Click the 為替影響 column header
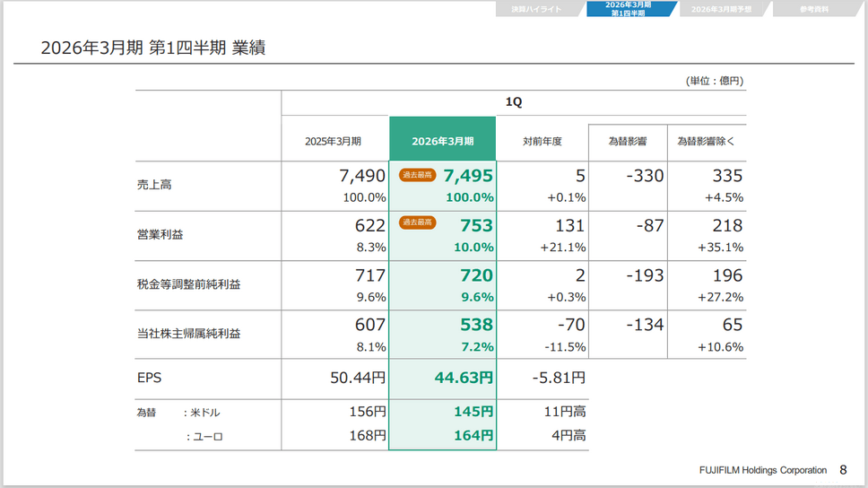Image resolution: width=868 pixels, height=488 pixels. pyautogui.click(x=628, y=141)
